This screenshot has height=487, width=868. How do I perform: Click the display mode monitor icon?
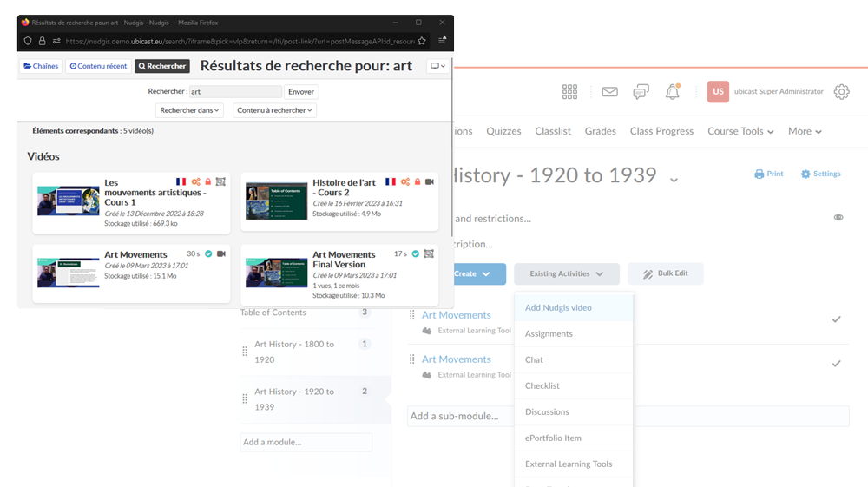[437, 66]
